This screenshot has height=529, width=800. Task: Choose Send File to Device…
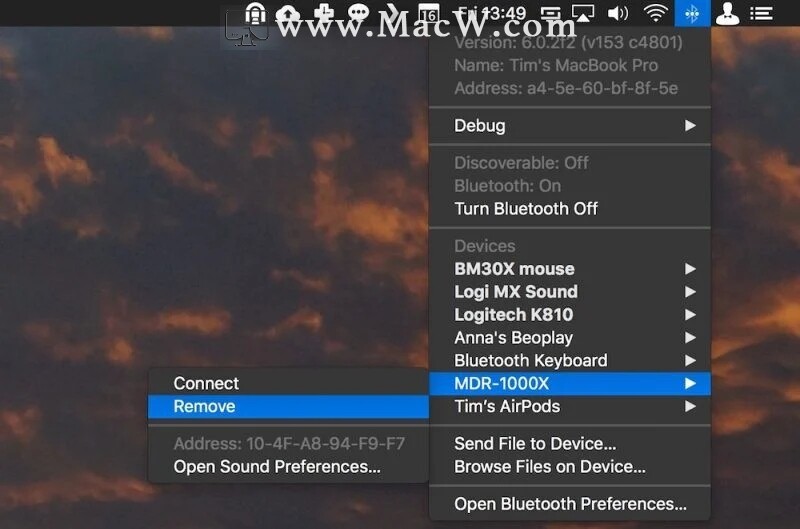[x=570, y=444]
